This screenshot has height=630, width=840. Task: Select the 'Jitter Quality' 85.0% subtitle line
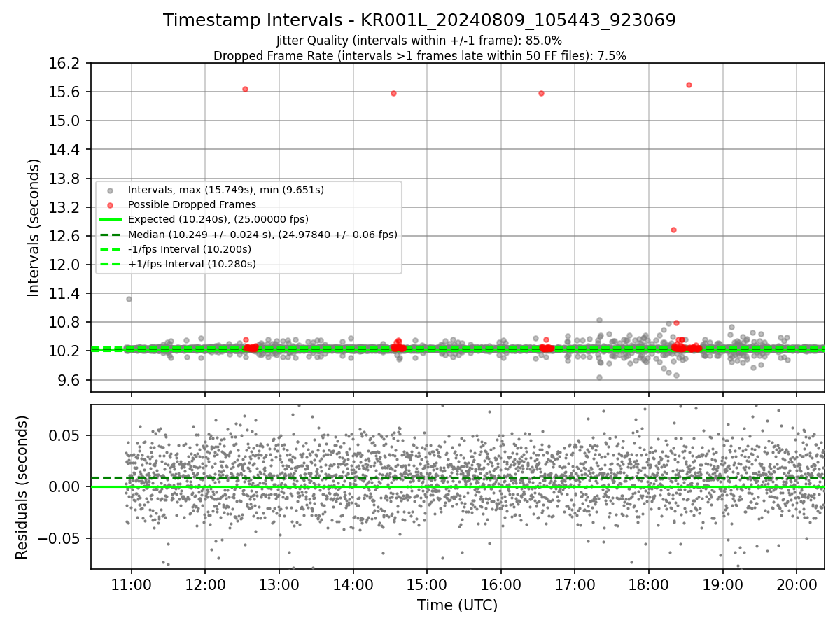[x=419, y=41]
